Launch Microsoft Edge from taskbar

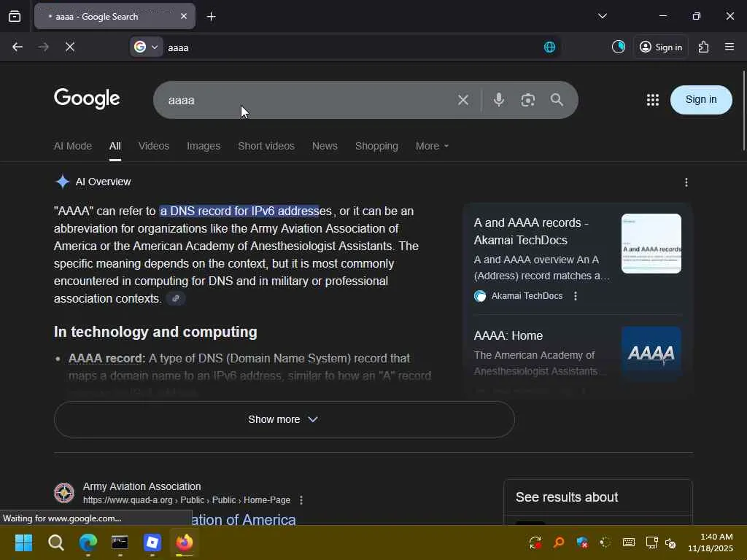click(x=88, y=542)
